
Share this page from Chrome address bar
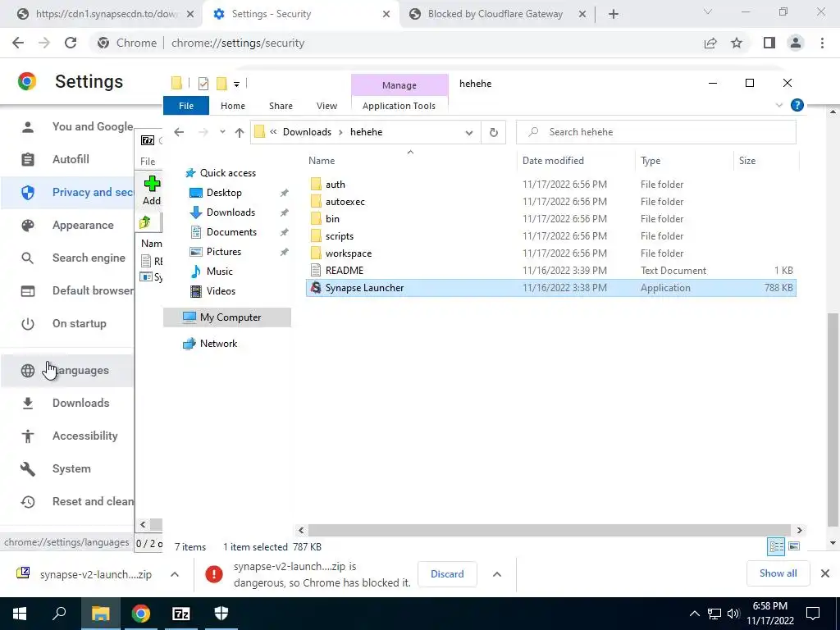point(710,43)
